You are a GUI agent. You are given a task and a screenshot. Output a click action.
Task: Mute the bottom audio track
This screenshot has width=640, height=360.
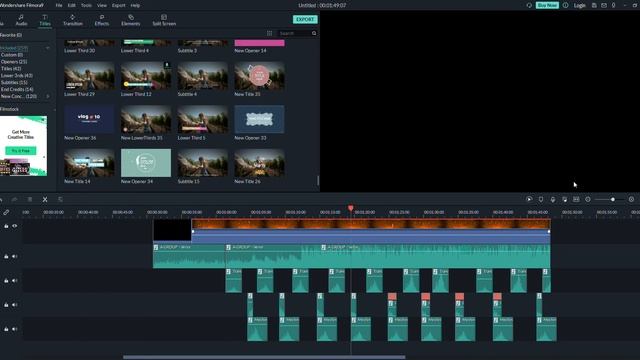[14, 329]
